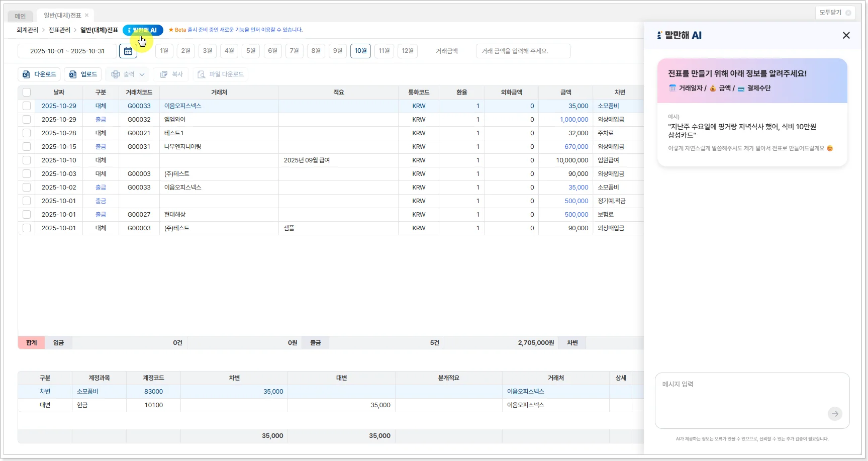The height and width of the screenshot is (461, 868).
Task: Click the 전표관리 breadcrumb link
Action: (x=59, y=30)
